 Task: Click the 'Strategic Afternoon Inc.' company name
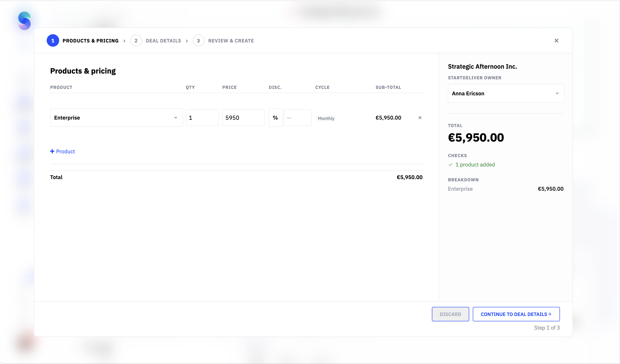482,67
